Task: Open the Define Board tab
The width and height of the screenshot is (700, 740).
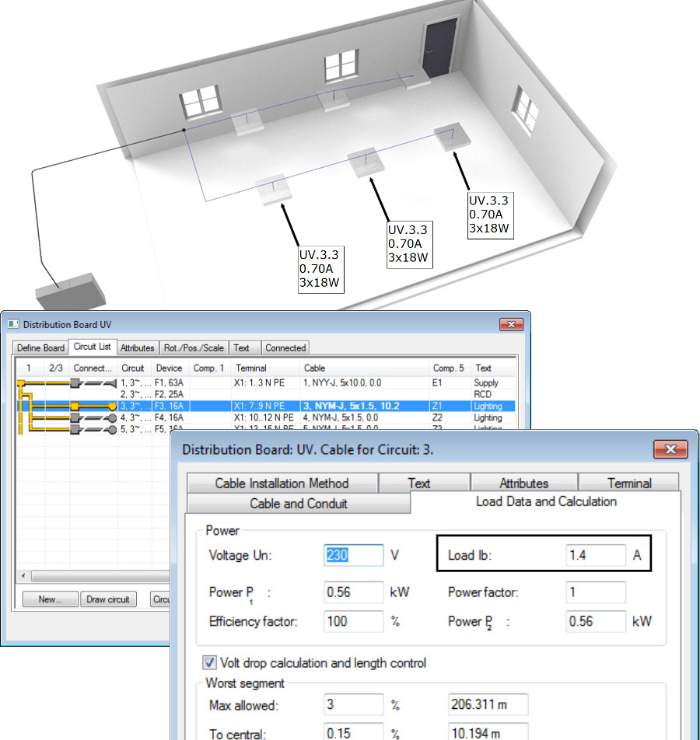Action: [40, 348]
